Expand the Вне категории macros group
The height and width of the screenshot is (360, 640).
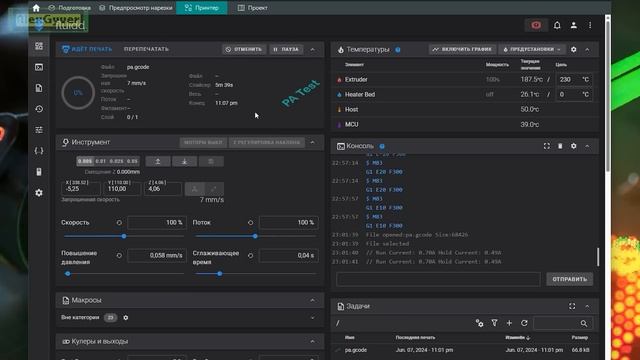click(313, 318)
